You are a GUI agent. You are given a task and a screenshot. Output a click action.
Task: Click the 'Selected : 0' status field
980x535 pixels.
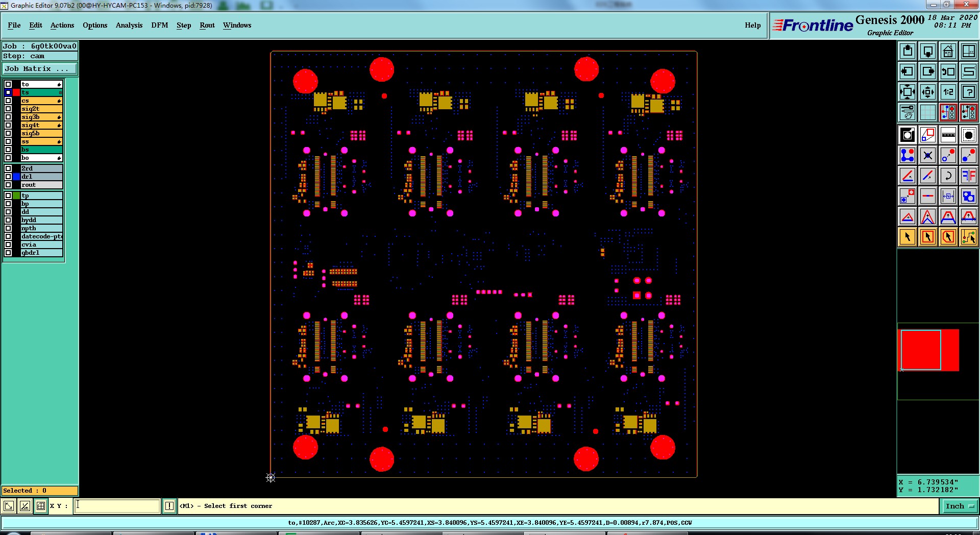click(x=40, y=491)
